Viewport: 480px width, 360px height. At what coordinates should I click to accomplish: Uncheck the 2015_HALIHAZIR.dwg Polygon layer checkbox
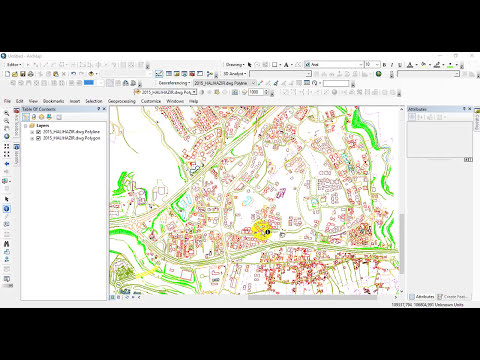pyautogui.click(x=38, y=138)
